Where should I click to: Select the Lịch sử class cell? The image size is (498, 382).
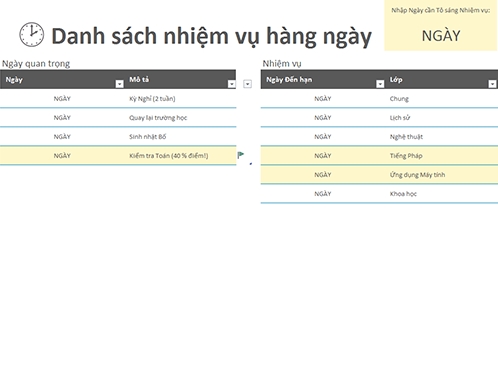pyautogui.click(x=441, y=118)
